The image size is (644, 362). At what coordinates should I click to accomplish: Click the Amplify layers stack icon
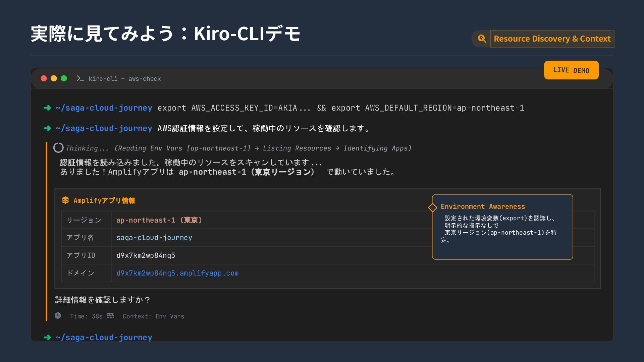65,200
